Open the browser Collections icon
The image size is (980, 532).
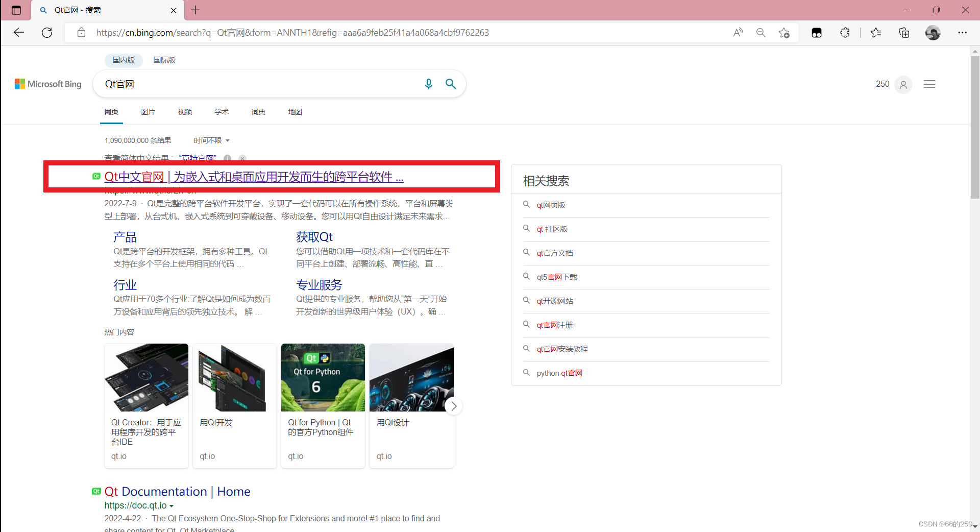[x=904, y=32]
